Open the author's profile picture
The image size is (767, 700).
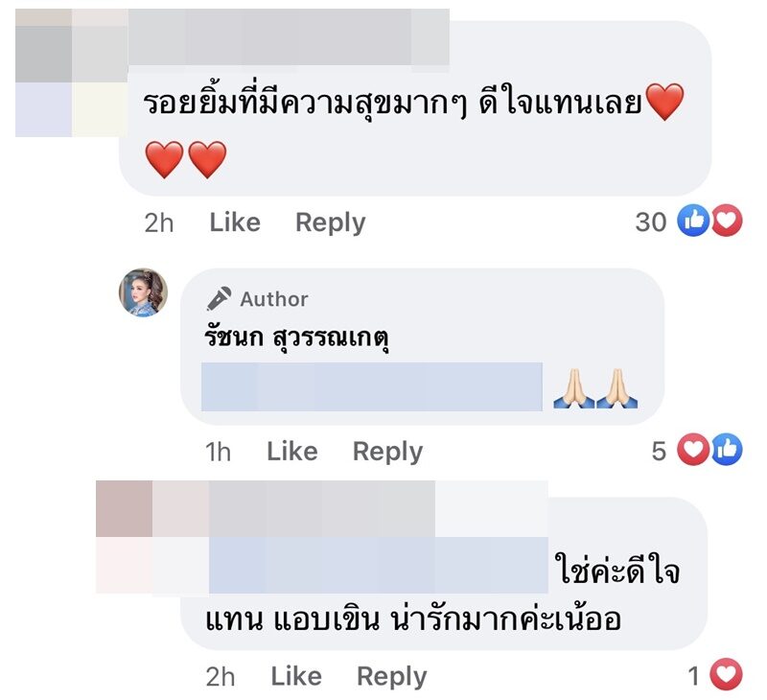pyautogui.click(x=143, y=292)
